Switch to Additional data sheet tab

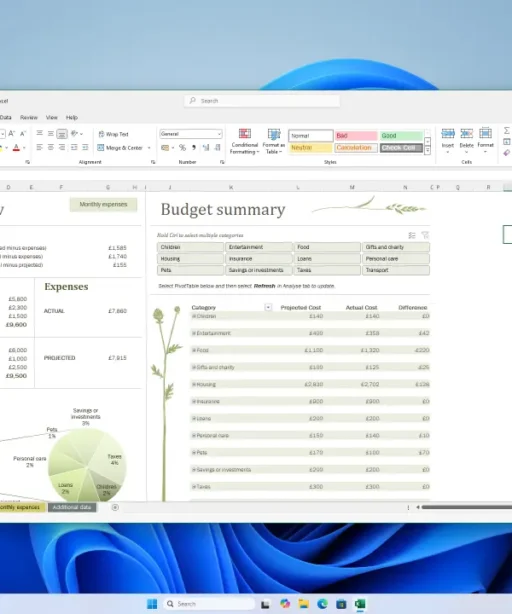tap(72, 507)
